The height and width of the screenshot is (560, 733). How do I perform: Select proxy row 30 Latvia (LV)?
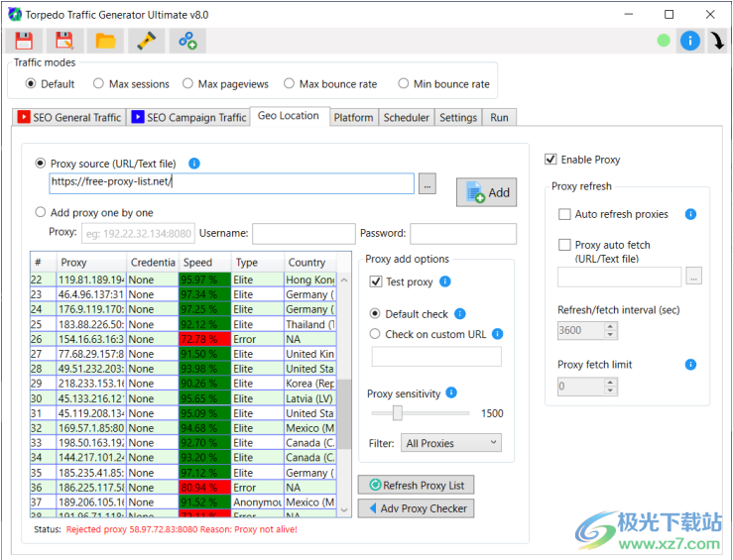(183, 398)
